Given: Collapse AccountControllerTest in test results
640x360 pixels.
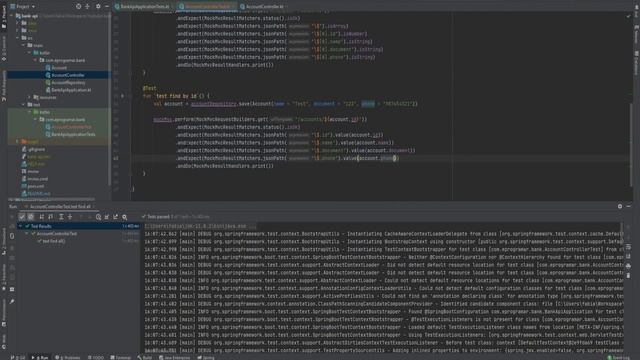Looking at the screenshot, I should coord(27,234).
